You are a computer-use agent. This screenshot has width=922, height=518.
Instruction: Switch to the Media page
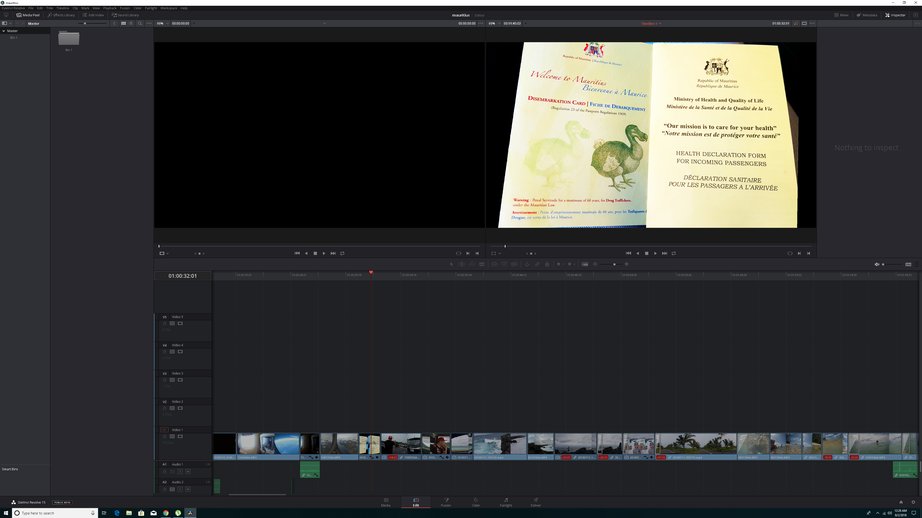coord(386,502)
